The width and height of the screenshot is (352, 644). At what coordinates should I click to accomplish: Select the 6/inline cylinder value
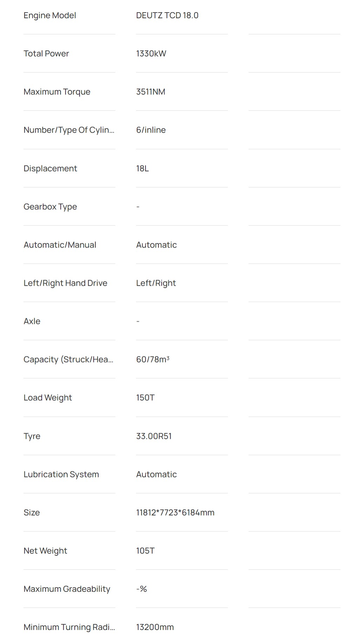click(x=151, y=130)
